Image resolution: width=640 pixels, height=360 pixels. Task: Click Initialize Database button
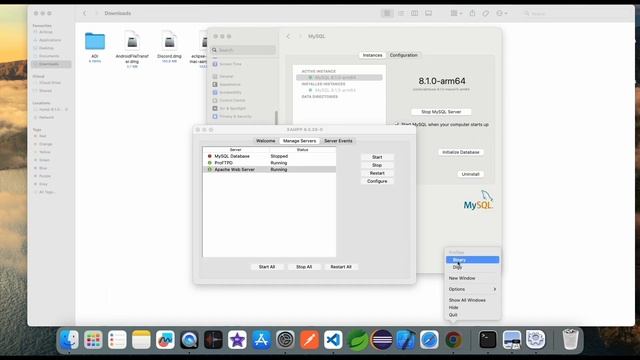point(461,152)
